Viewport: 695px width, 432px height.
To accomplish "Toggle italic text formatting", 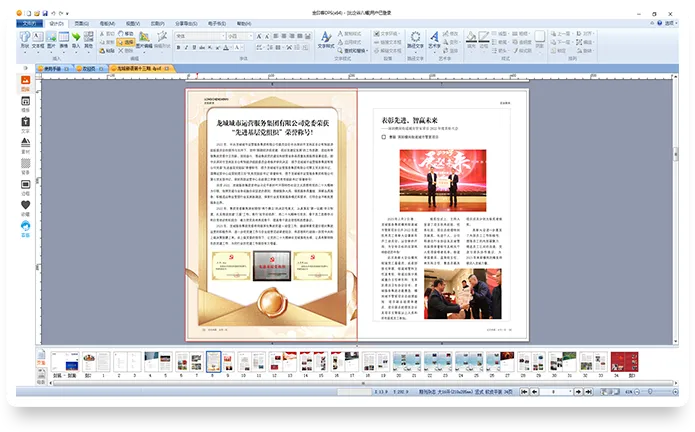I will [188, 47].
